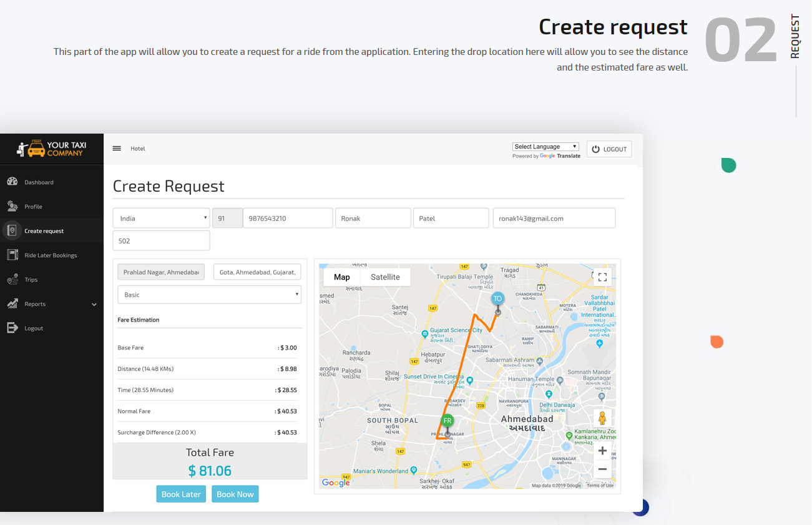Click the Base Fare row
812x525 pixels.
coord(207,348)
